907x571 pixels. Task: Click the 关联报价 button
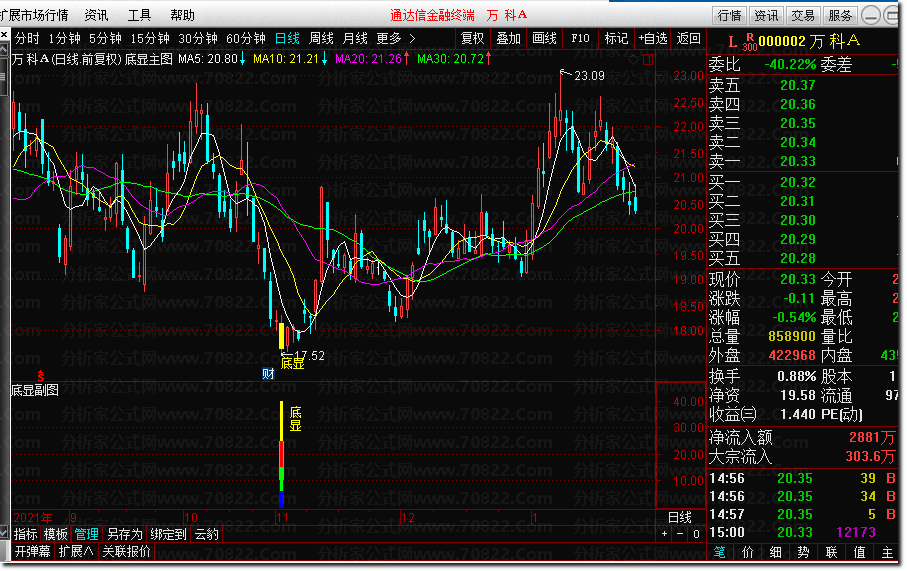tap(127, 551)
